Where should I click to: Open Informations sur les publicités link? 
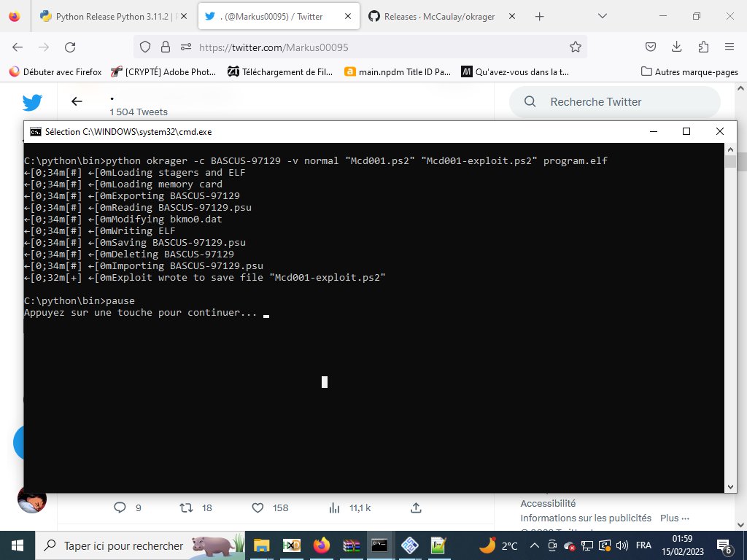pos(586,518)
